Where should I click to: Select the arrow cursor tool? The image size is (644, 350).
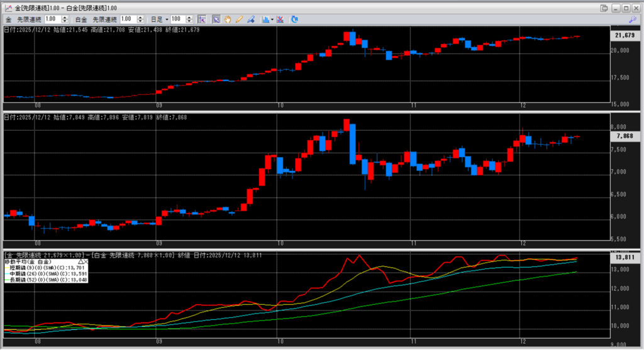point(215,19)
